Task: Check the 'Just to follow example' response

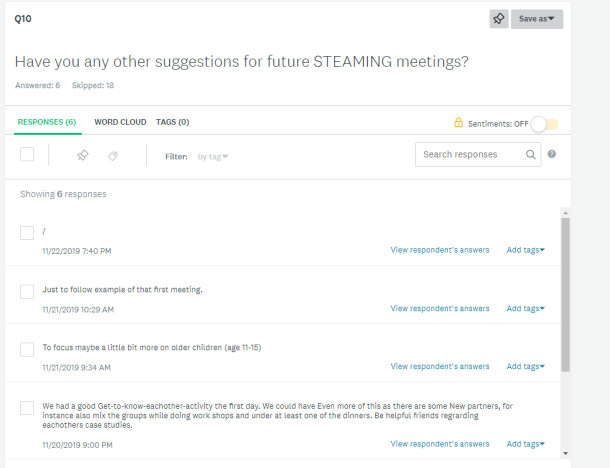Action: pyautogui.click(x=27, y=291)
